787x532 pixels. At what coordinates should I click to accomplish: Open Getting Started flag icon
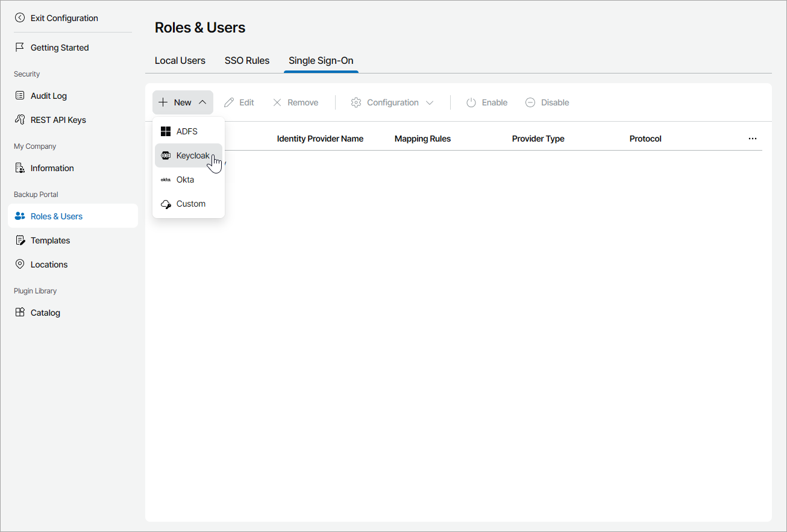20,48
